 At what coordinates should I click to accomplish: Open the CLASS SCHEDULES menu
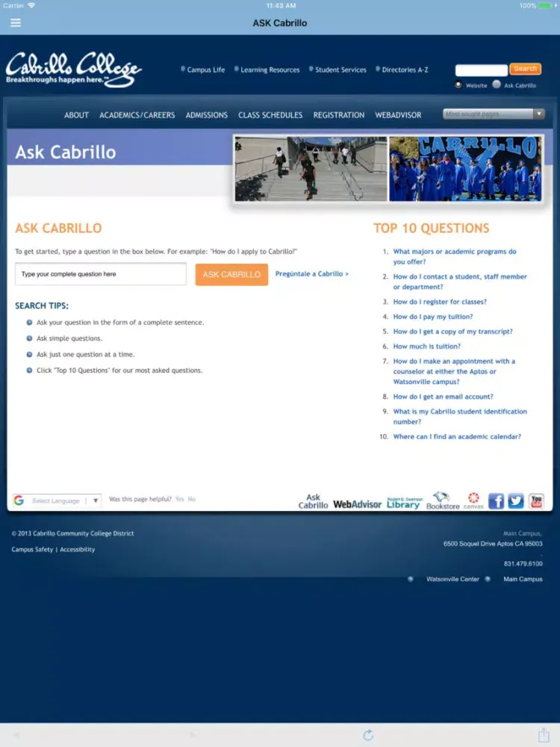270,115
